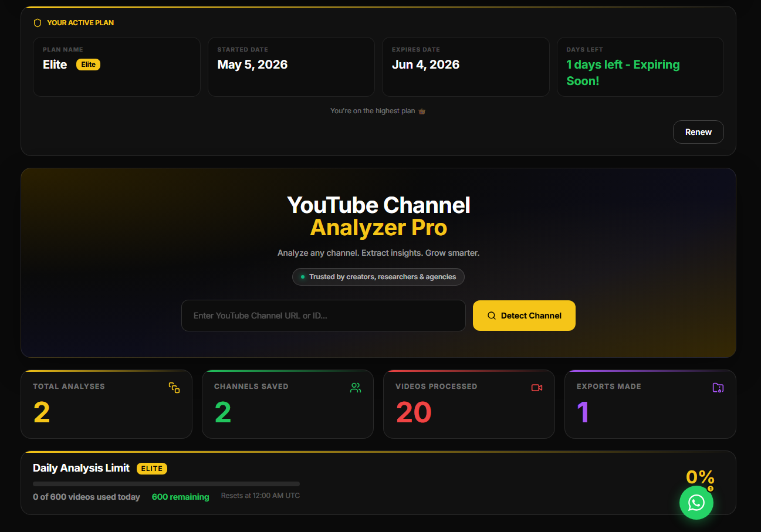Image resolution: width=761 pixels, height=532 pixels.
Task: Click the 'Analyzer Pro' yellow heading
Action: (x=378, y=228)
